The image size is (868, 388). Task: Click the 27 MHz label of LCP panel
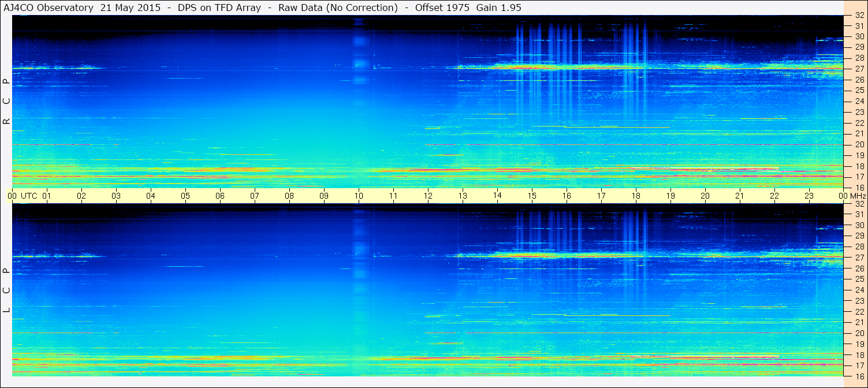click(859, 258)
